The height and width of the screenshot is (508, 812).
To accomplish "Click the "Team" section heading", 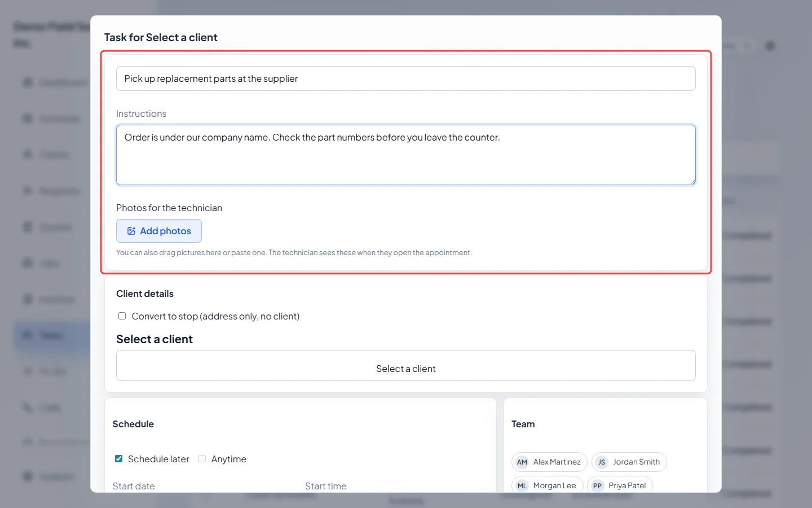I will pyautogui.click(x=523, y=424).
